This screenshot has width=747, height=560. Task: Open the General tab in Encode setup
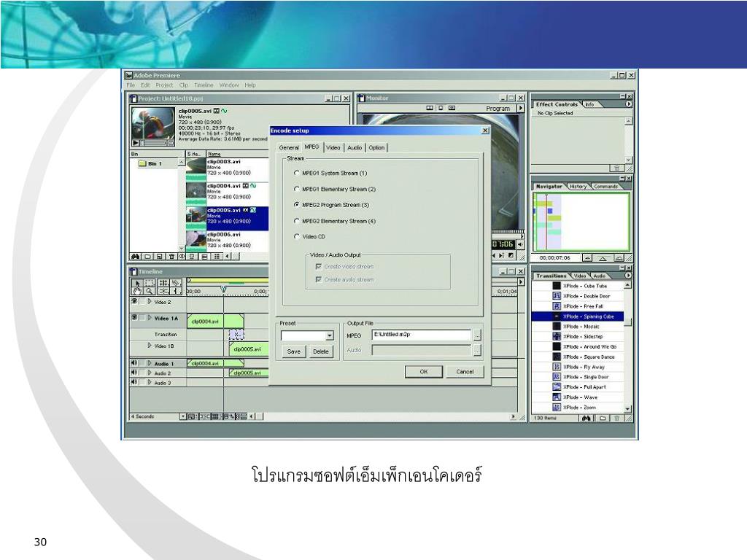[289, 147]
